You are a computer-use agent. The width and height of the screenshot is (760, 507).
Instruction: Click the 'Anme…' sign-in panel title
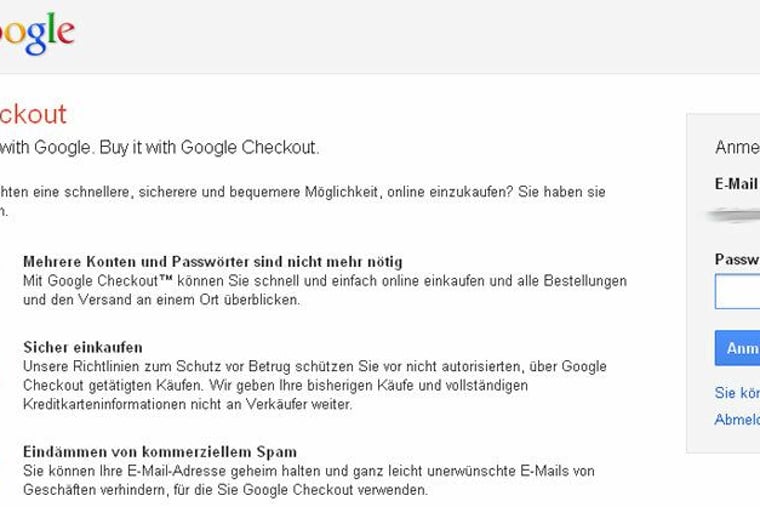point(737,148)
